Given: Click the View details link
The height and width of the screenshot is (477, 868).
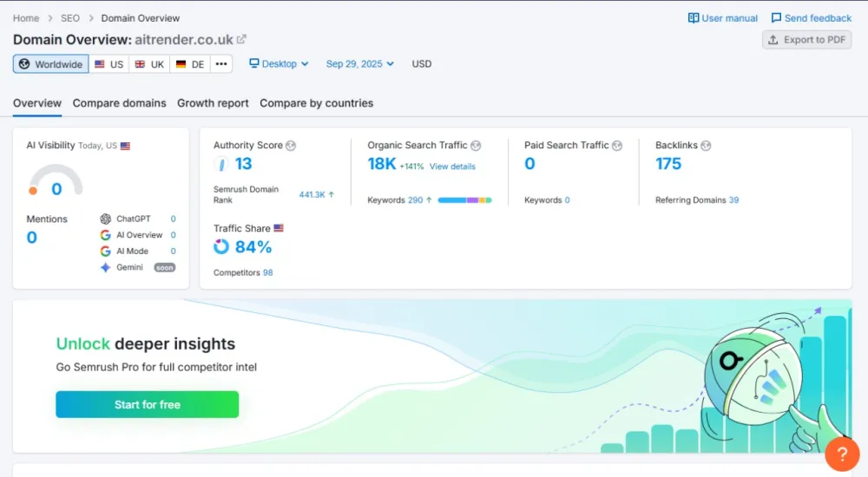Looking at the screenshot, I should pos(452,167).
